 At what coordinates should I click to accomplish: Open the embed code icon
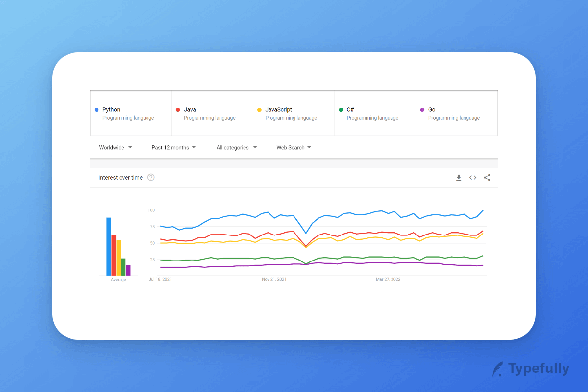pos(473,178)
